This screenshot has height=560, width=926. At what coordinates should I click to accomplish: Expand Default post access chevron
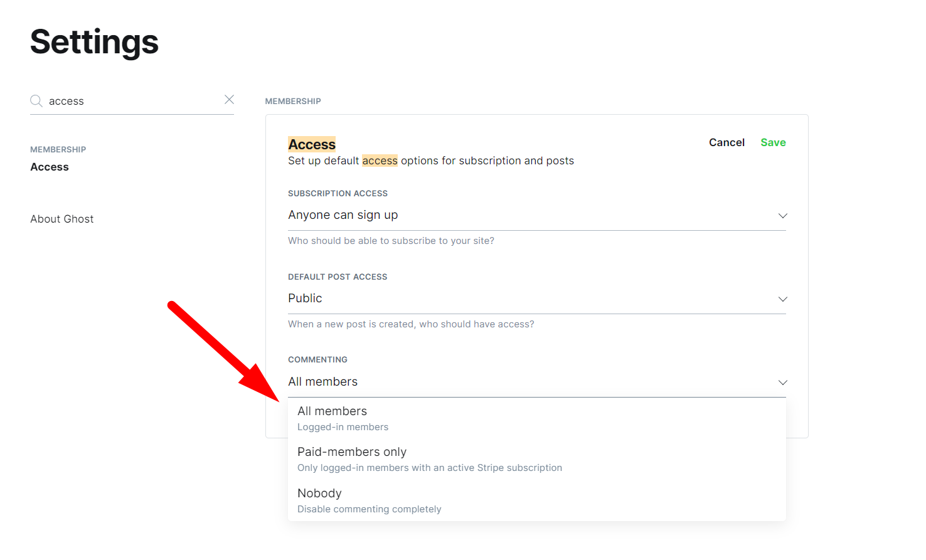click(782, 299)
